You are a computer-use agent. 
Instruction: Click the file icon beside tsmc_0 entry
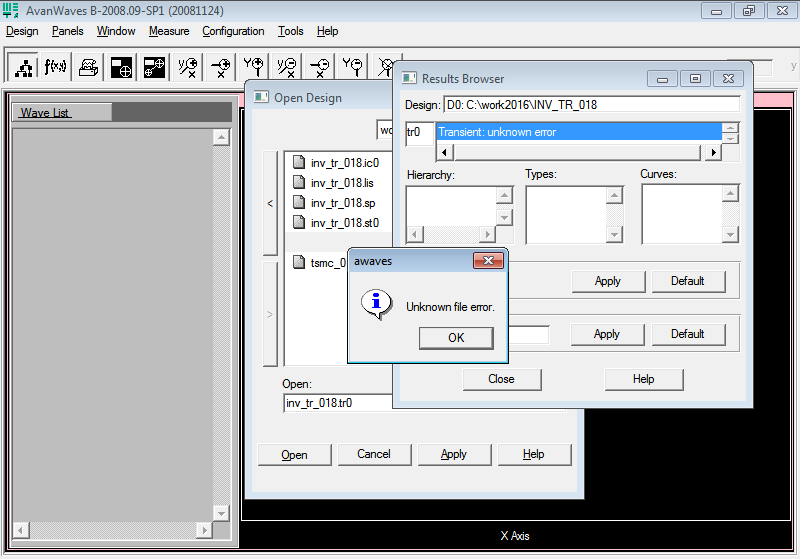coord(299,262)
